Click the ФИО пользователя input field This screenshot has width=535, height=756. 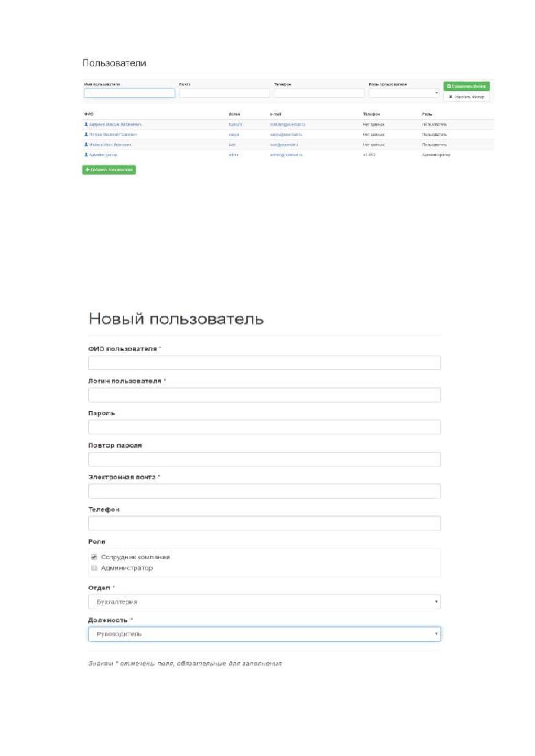tap(264, 363)
